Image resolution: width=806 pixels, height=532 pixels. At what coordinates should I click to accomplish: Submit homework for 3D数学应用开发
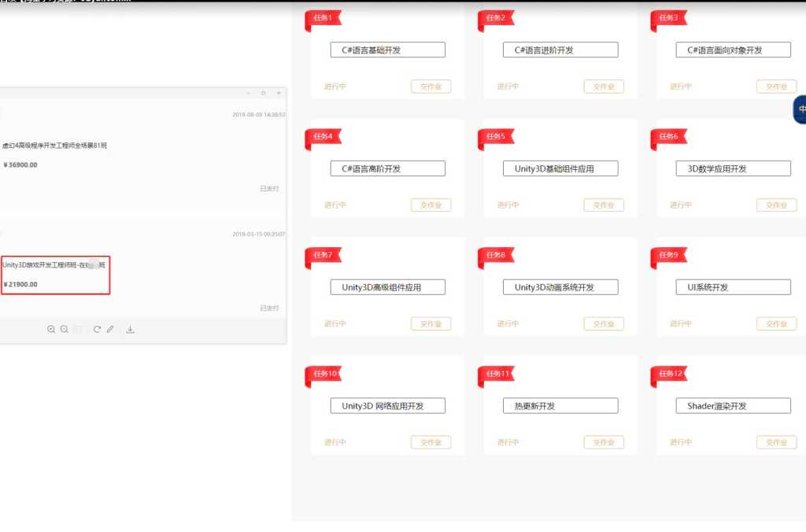776,205
